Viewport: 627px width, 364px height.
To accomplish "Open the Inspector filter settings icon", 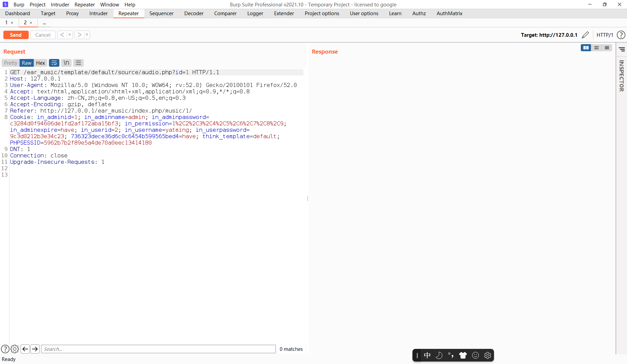I will 623,49.
